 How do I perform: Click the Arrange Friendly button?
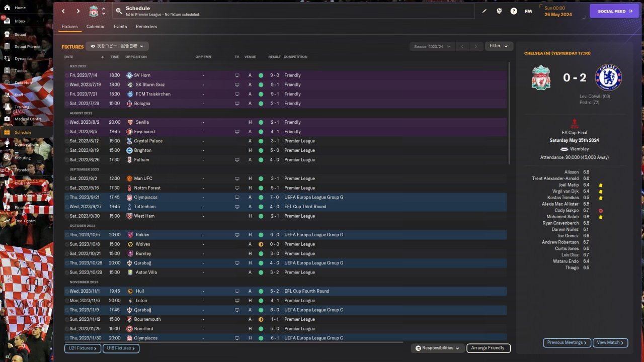click(488, 348)
